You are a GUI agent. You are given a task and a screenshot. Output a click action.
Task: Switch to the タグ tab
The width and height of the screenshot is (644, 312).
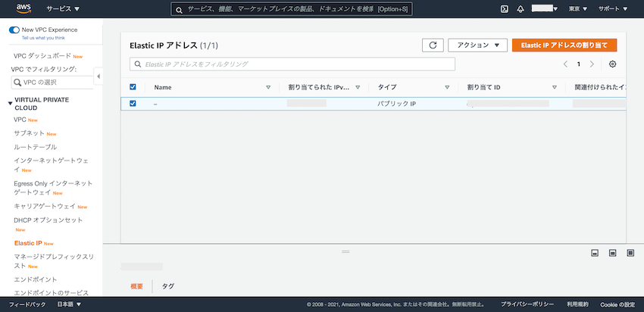coord(168,286)
